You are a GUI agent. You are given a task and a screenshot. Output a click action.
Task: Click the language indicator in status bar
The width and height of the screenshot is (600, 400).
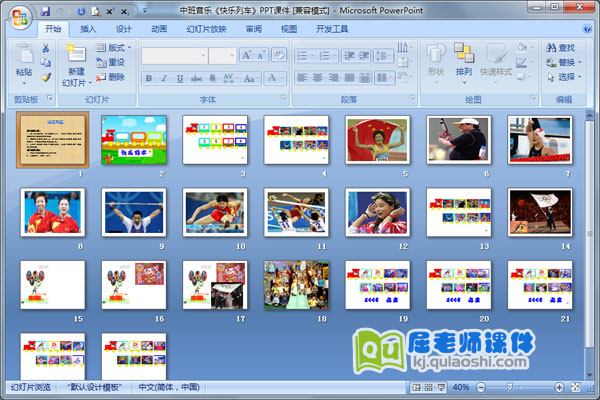coord(169,387)
